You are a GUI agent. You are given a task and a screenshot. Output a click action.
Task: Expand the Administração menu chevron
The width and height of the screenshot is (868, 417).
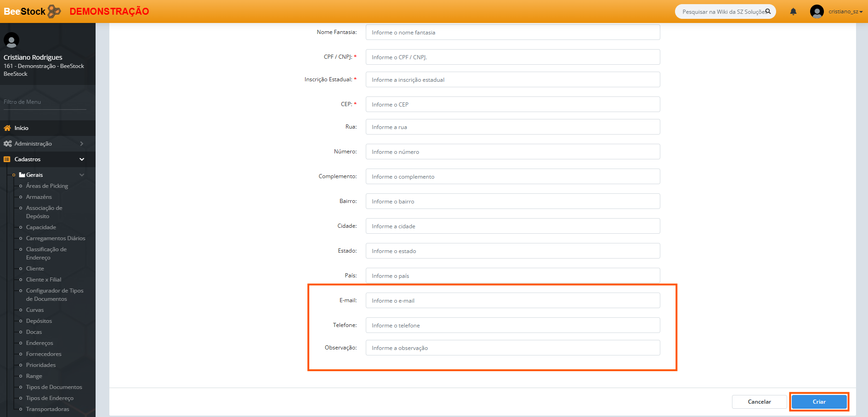(x=82, y=144)
